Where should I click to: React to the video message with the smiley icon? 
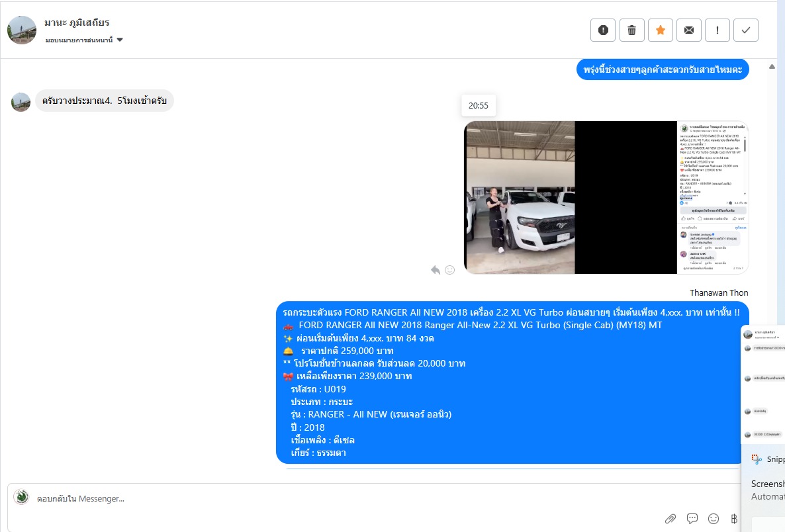449,270
